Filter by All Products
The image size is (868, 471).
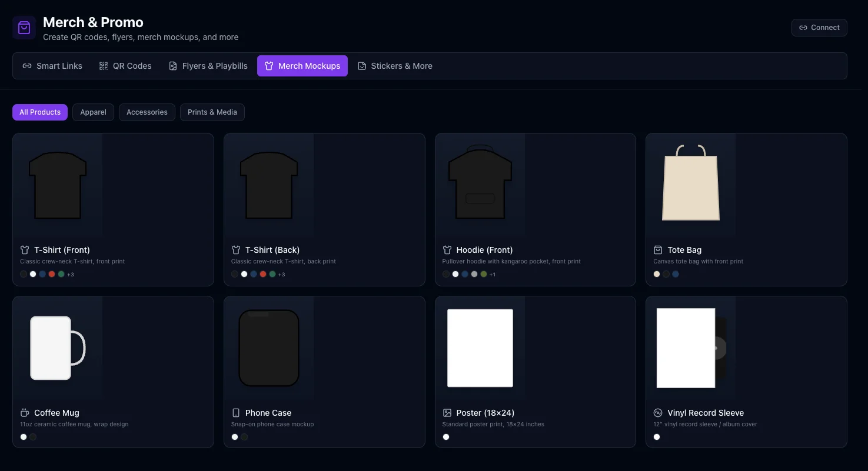pyautogui.click(x=40, y=112)
